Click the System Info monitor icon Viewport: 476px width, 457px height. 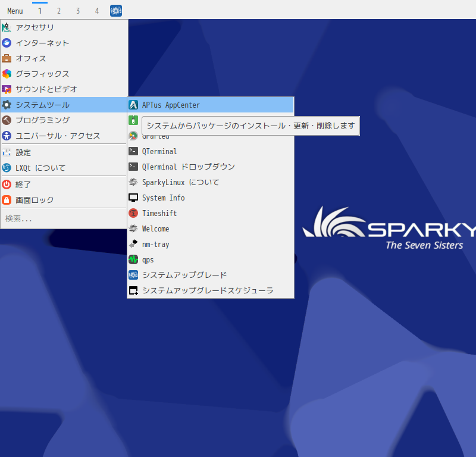coord(133,198)
